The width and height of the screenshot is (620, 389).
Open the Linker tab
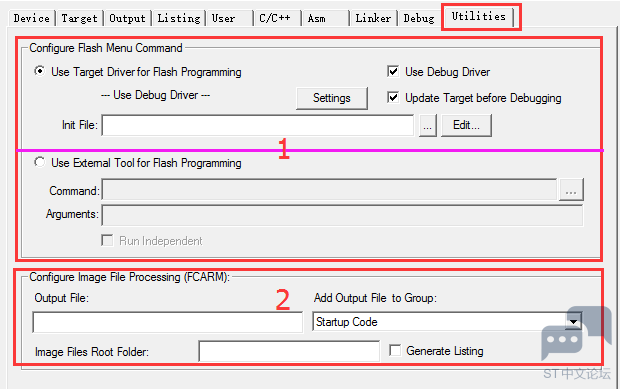373,18
